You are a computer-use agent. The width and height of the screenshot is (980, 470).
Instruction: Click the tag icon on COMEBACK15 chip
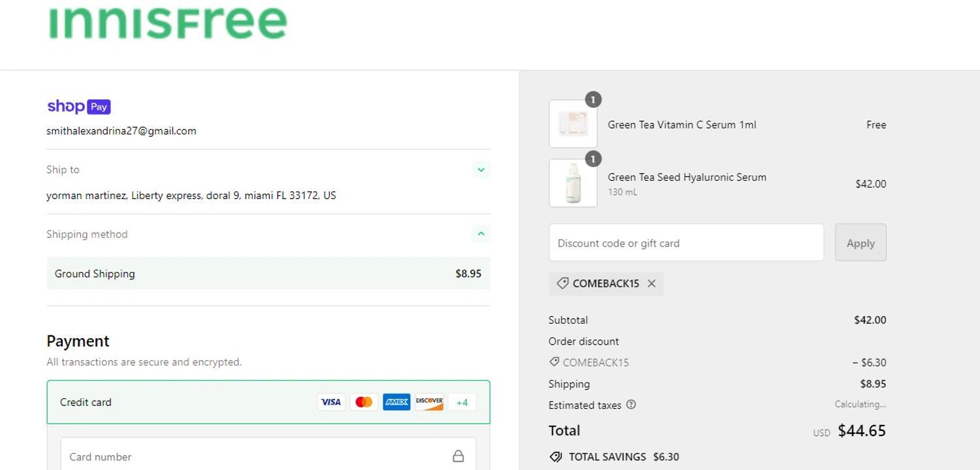563,283
